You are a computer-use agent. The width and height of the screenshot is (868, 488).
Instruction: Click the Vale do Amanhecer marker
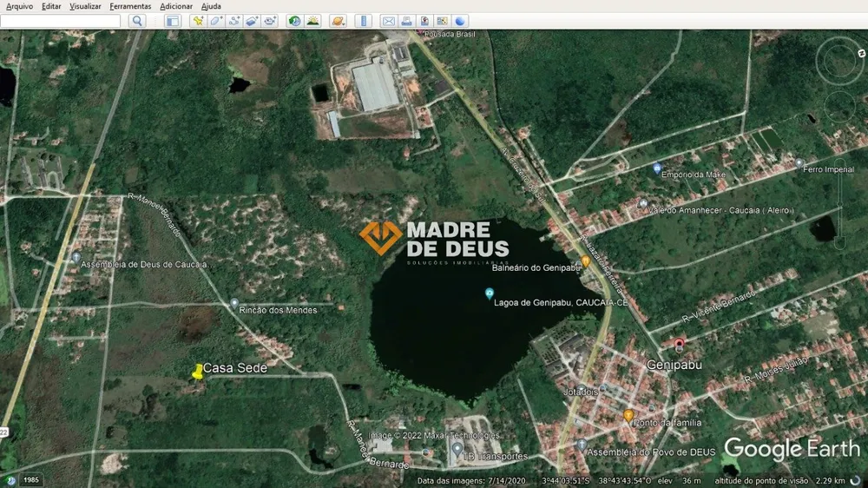pyautogui.click(x=642, y=204)
